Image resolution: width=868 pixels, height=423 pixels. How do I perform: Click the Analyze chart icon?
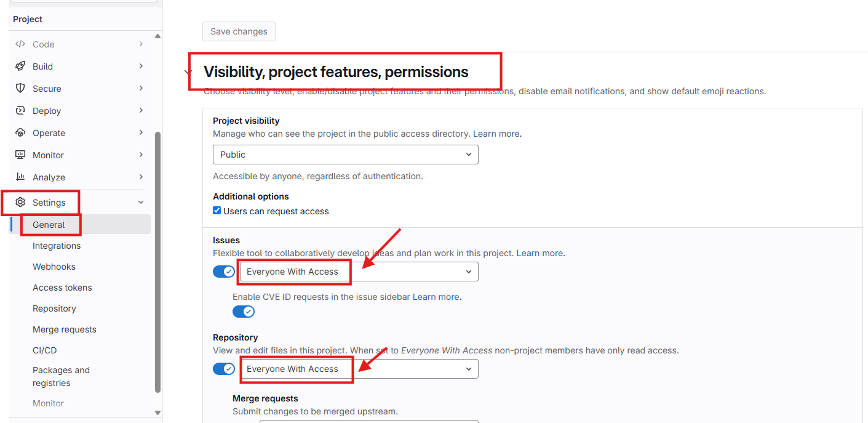(20, 177)
